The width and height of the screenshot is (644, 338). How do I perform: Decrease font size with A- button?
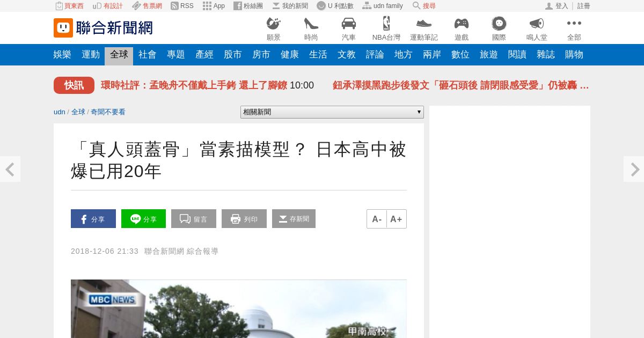coord(377,219)
